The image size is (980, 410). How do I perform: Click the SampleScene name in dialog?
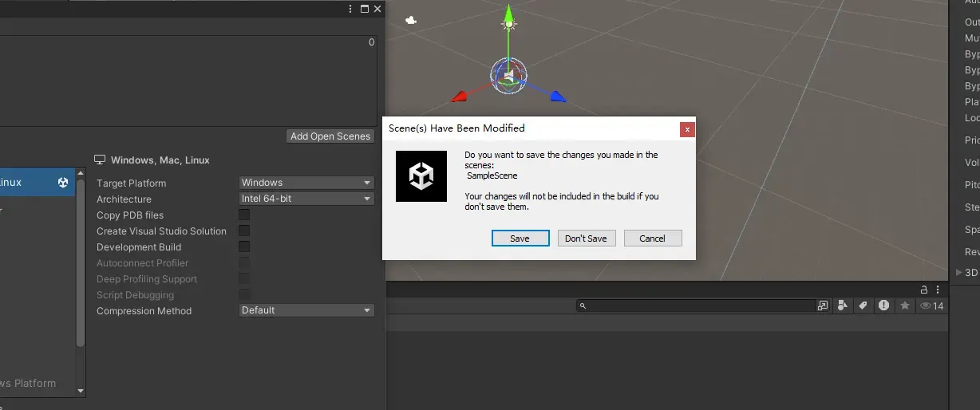click(492, 175)
